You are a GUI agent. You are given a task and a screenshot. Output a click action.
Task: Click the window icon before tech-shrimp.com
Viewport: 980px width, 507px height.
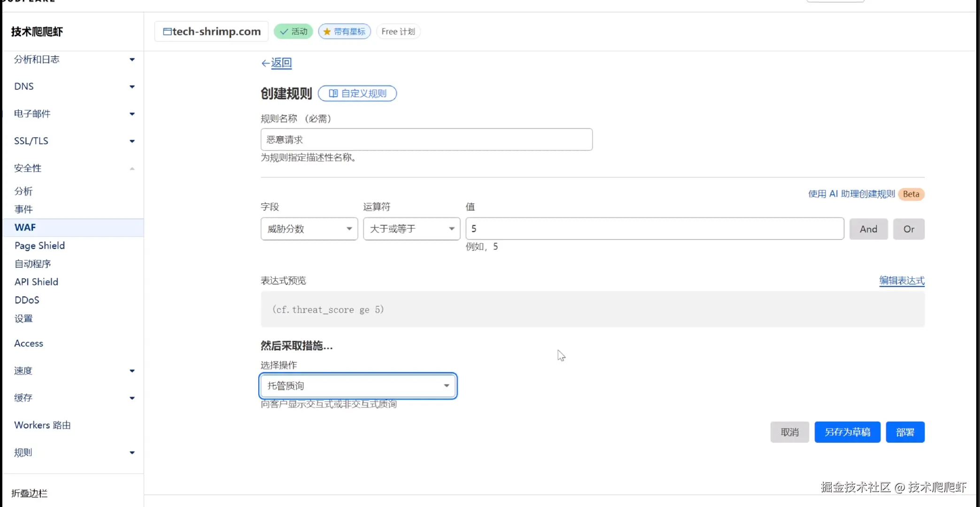167,31
